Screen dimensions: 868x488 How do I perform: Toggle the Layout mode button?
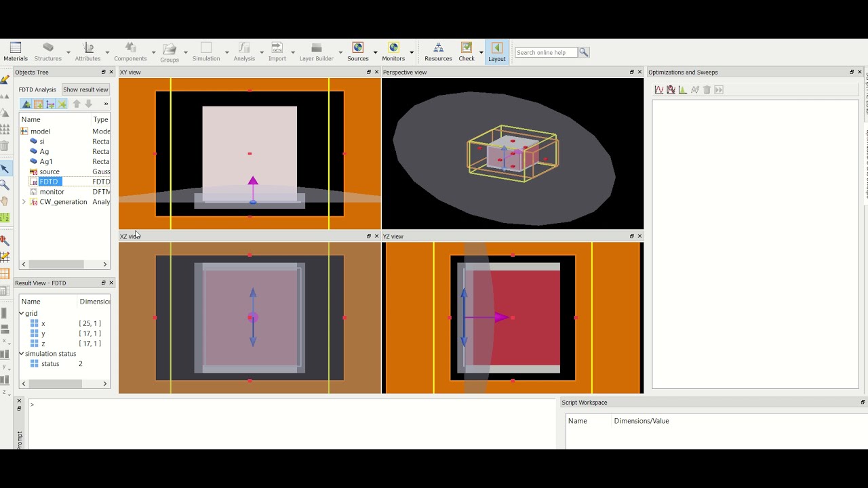[x=497, y=52]
